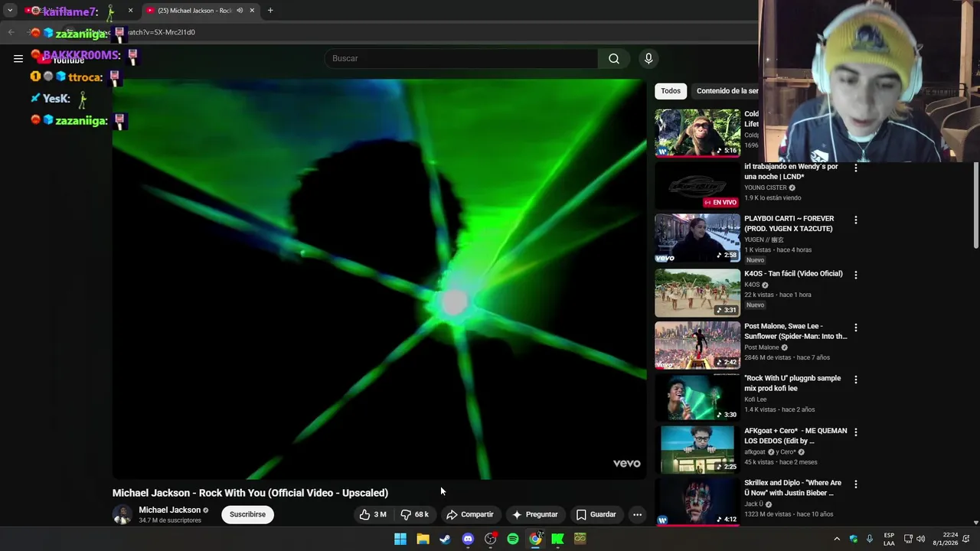
Task: Click the Michael Jackson video player area
Action: coord(379,279)
